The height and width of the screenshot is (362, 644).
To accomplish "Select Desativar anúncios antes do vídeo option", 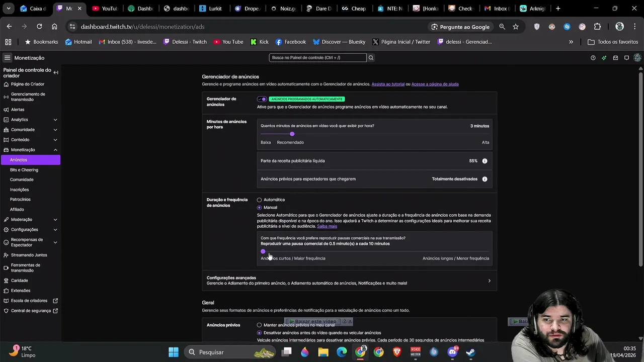I will 259,333.
